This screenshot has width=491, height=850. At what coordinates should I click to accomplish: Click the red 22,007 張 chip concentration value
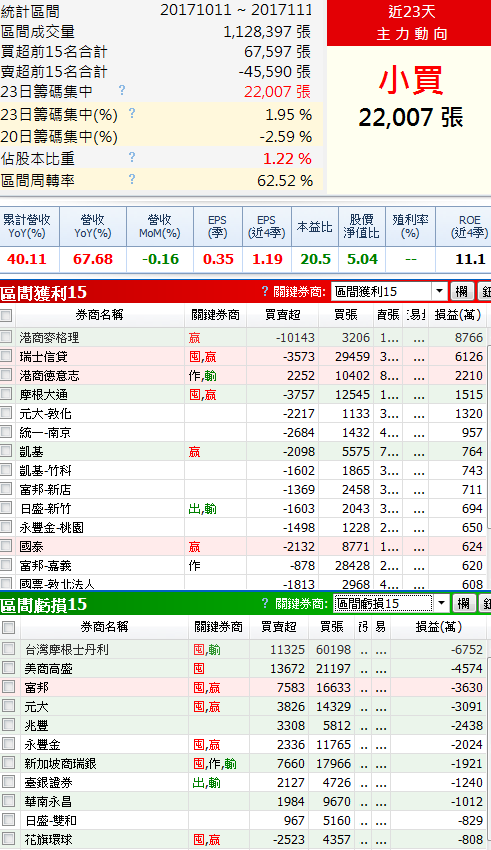coord(277,92)
